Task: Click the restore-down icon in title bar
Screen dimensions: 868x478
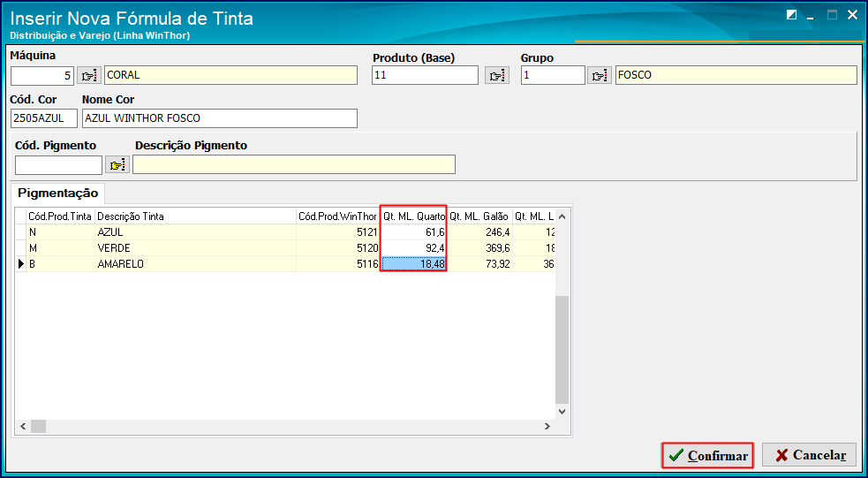Action: tap(791, 15)
